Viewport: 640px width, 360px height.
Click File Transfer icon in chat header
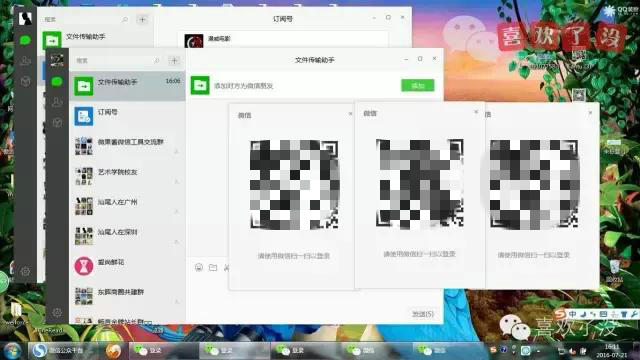coord(200,85)
